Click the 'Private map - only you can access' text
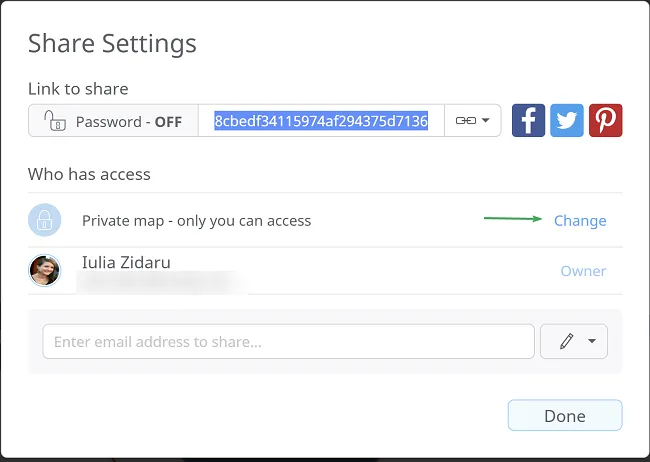Viewport: 650px width, 462px height. (196, 221)
